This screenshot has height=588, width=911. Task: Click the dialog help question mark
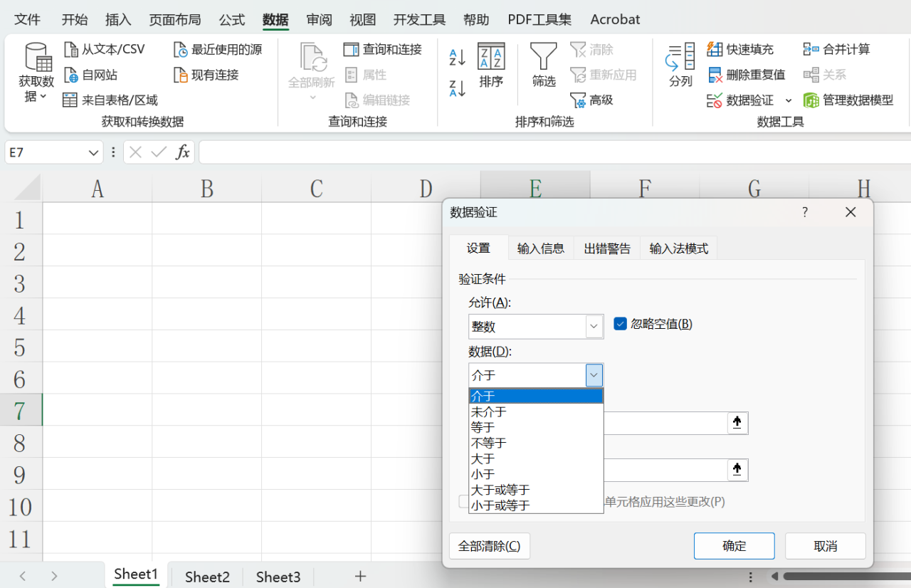[805, 212]
